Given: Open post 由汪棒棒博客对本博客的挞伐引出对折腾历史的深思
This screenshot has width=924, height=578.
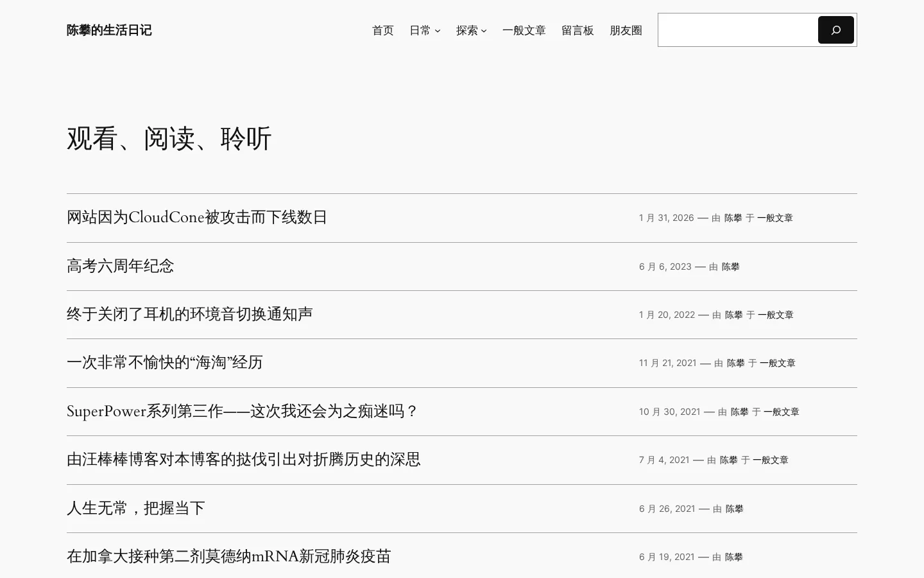Looking at the screenshot, I should 244,460.
